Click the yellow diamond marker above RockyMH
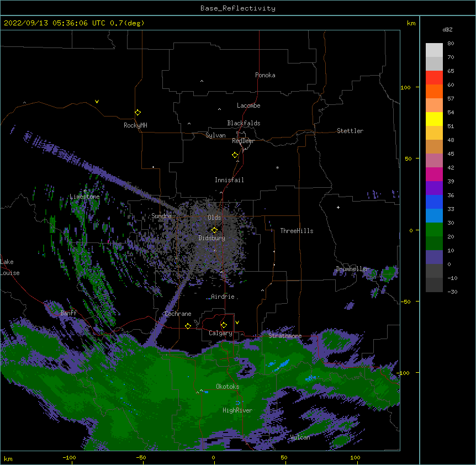Viewport: 476px width, 465px height. pos(137,113)
